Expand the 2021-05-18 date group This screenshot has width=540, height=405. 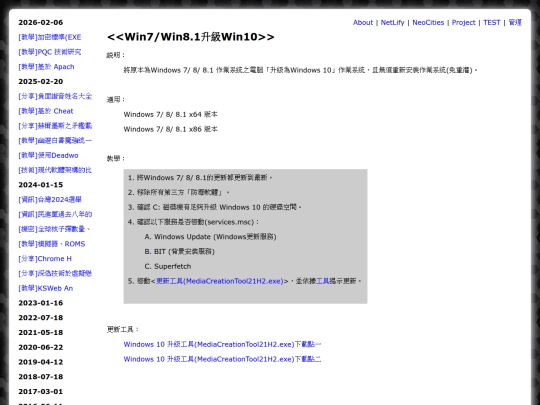tap(41, 333)
